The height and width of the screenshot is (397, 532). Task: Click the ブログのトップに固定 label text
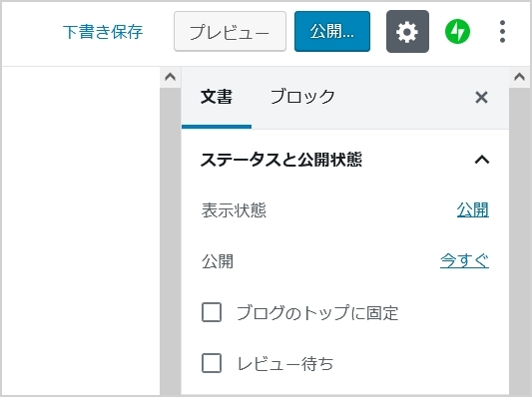click(x=317, y=312)
